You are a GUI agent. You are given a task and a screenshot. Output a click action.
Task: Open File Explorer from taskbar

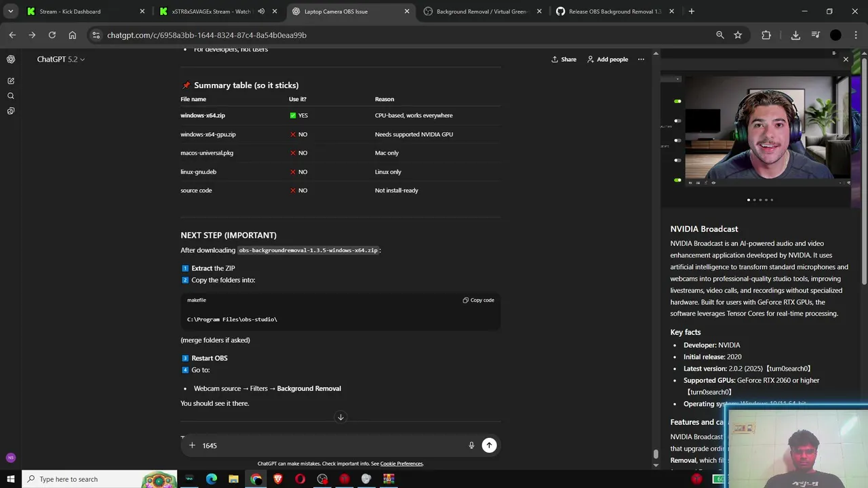(x=233, y=479)
